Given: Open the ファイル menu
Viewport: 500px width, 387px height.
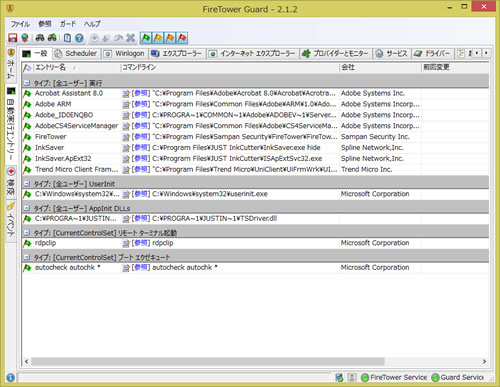Looking at the screenshot, I should click(x=20, y=24).
